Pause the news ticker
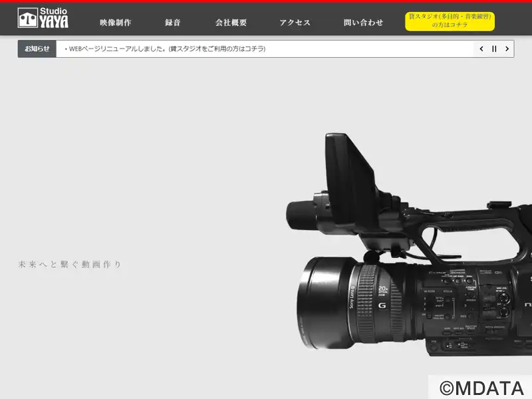 tap(494, 49)
